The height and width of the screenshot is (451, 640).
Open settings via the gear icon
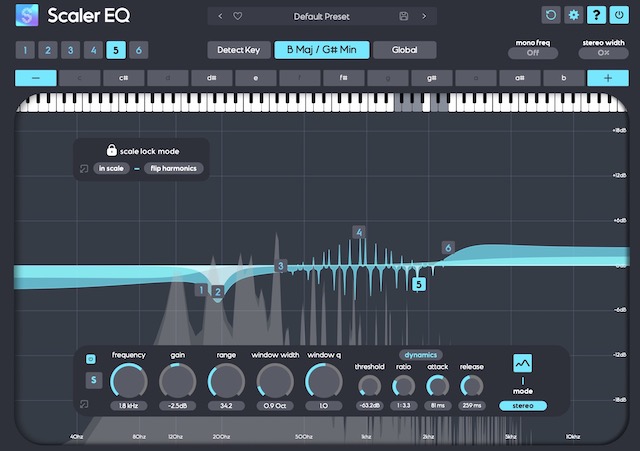click(x=574, y=16)
